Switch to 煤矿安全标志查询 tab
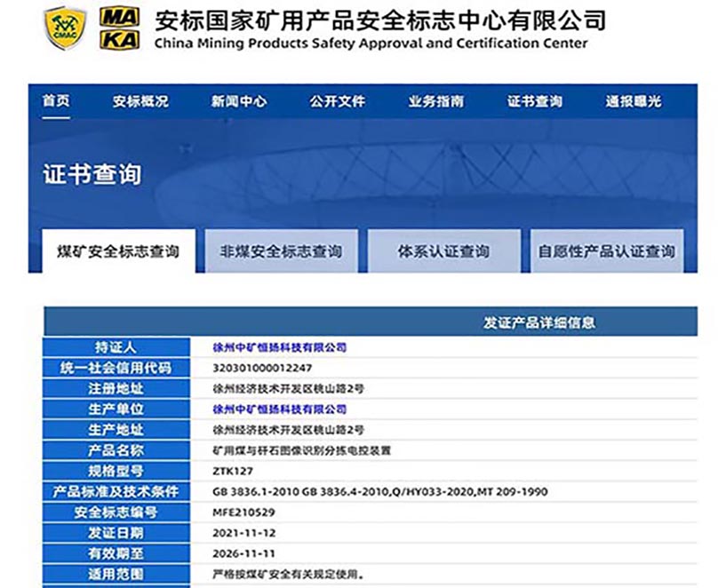The width and height of the screenshot is (726, 588). coord(118,251)
